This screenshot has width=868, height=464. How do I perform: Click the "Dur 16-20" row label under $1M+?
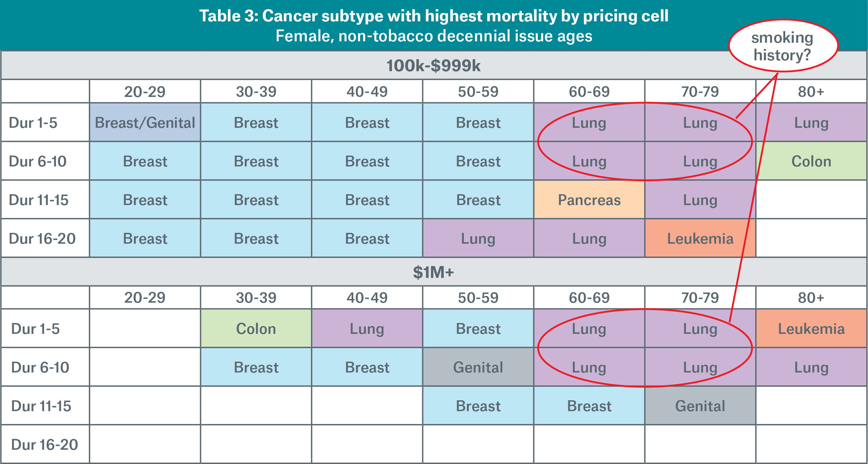(44, 445)
